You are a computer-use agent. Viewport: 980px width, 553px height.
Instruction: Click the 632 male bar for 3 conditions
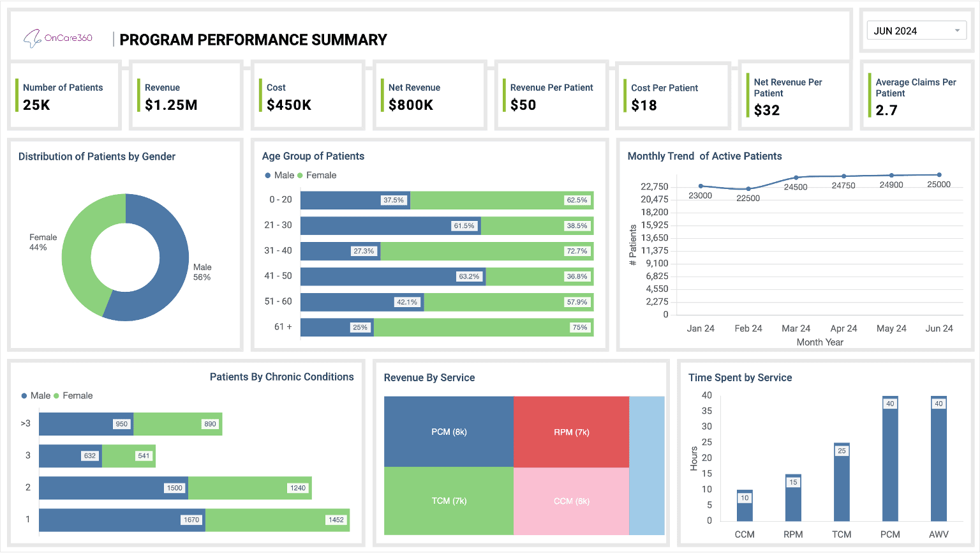click(70, 456)
